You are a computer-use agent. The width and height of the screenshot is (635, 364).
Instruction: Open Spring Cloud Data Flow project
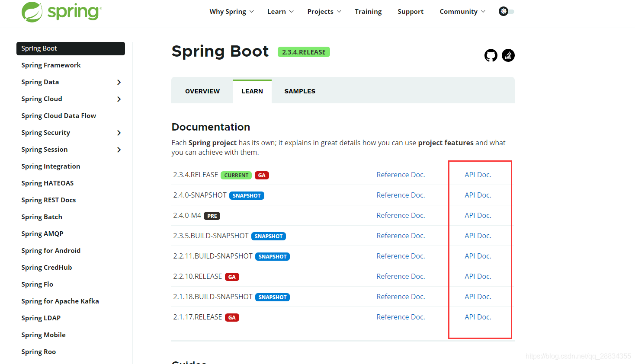(x=59, y=116)
